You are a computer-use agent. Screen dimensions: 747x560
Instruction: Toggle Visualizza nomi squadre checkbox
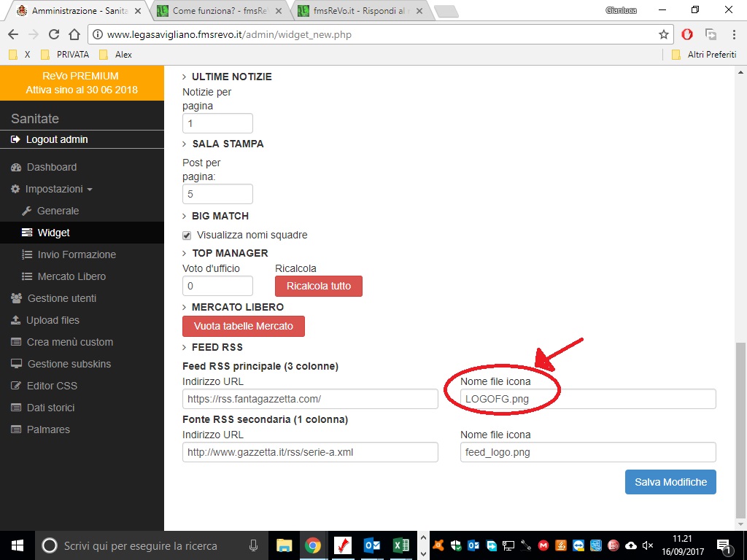[x=187, y=235]
